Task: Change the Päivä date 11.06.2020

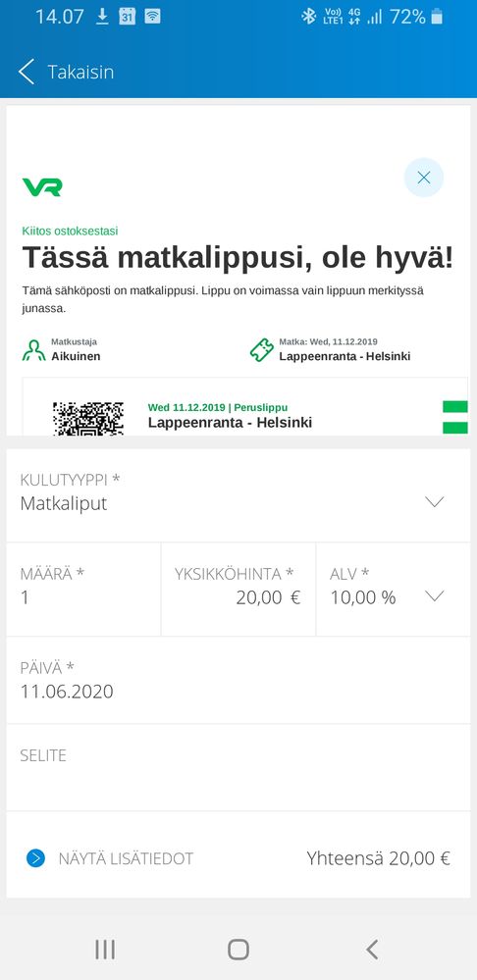Action: 238,681
